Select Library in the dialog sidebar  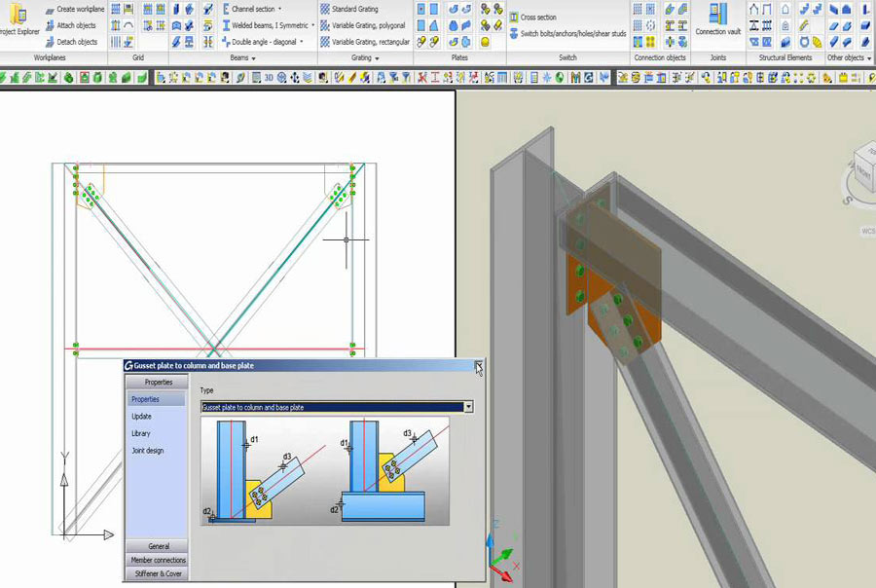141,433
